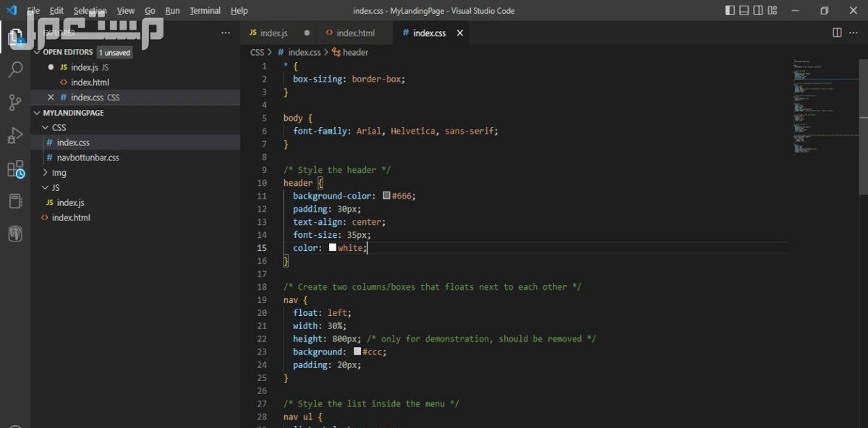
Task: Click the symbol icon before header breadcrumb
Action: coord(336,52)
